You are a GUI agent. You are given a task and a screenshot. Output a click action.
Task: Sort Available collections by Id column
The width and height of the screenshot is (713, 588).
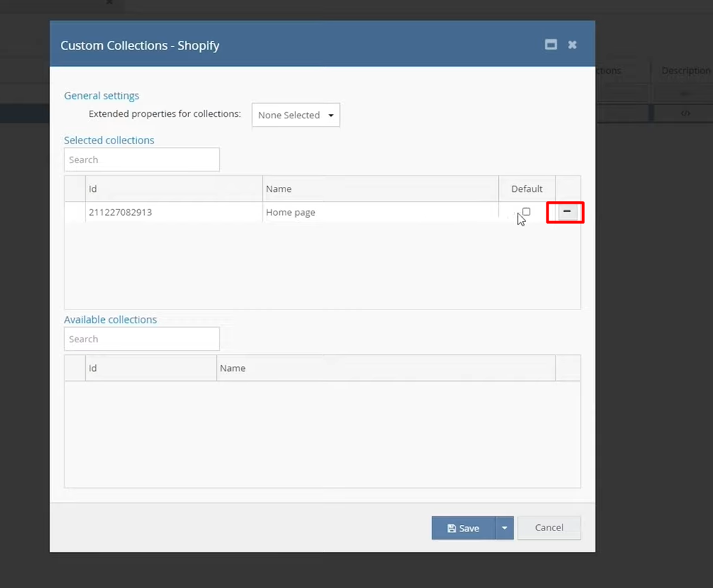point(150,368)
